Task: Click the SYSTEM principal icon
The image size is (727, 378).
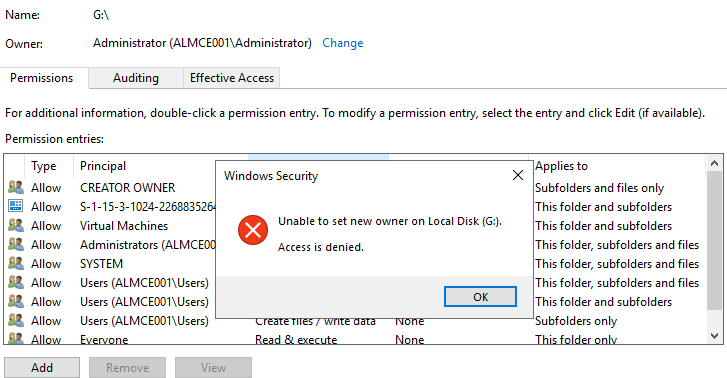Action: click(x=16, y=263)
